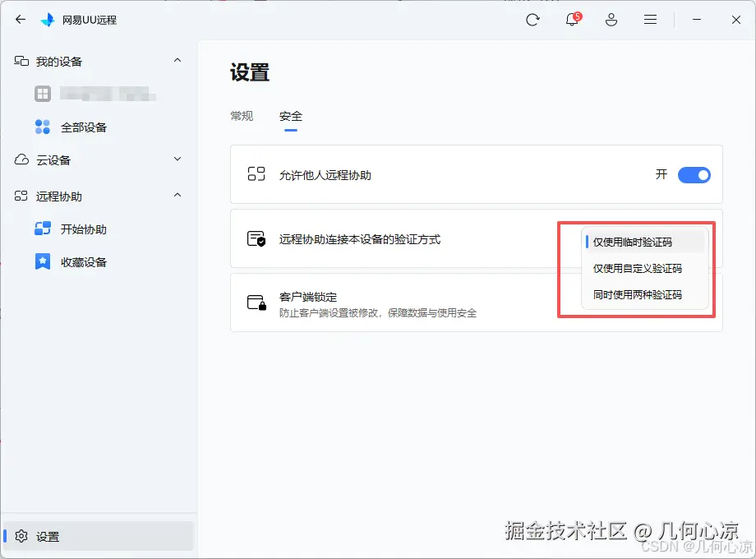Viewport: 756px width, 559px height.
Task: Click the 开 state label beside the switch
Action: click(x=661, y=174)
